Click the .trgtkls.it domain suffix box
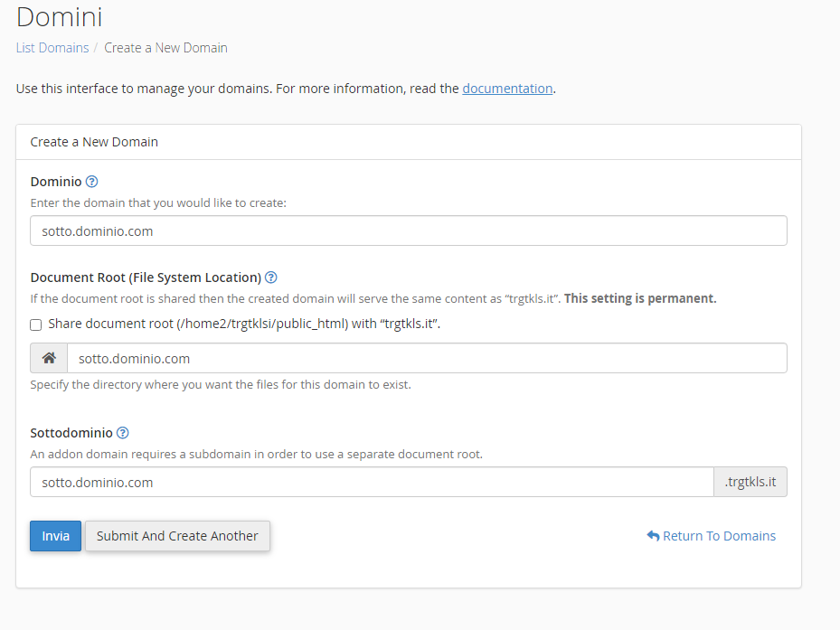840x630 pixels. pos(750,482)
